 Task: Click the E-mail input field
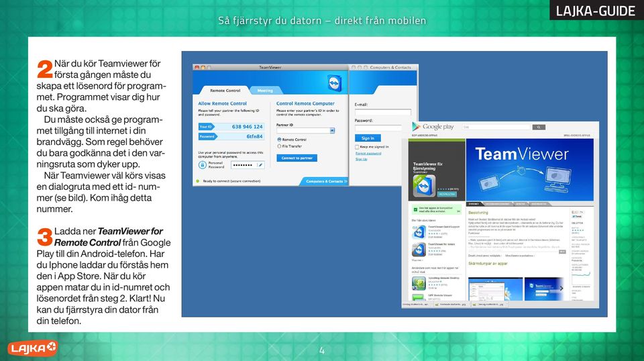[383, 112]
